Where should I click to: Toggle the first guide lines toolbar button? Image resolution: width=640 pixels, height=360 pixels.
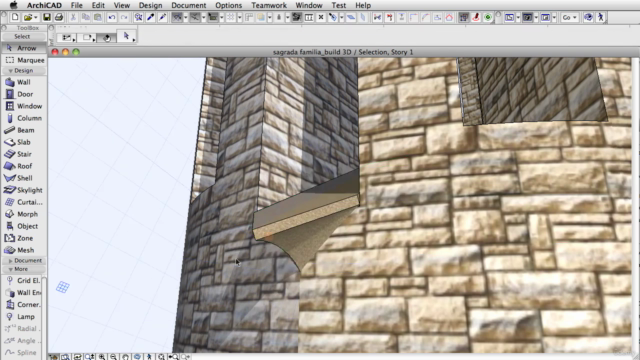coord(177,17)
